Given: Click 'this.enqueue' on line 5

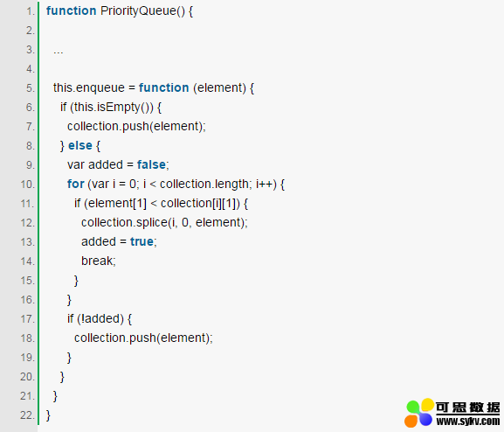Looking at the screenshot, I should coord(89,87).
